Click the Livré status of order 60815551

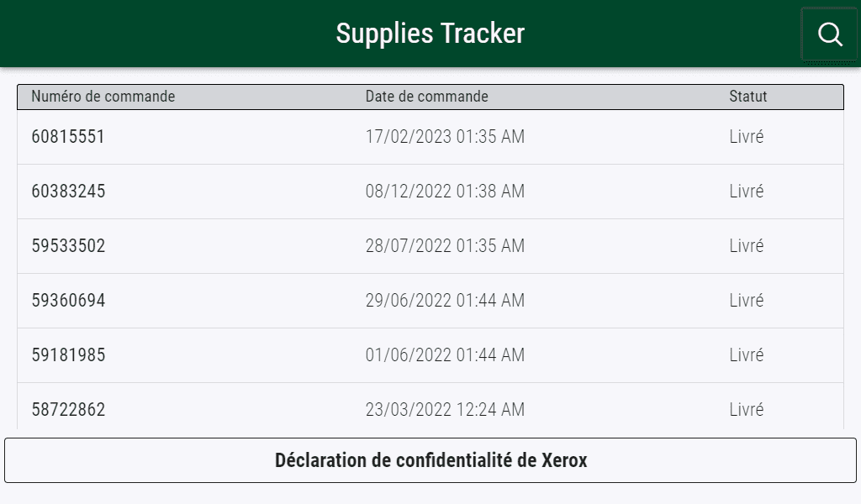pos(747,136)
